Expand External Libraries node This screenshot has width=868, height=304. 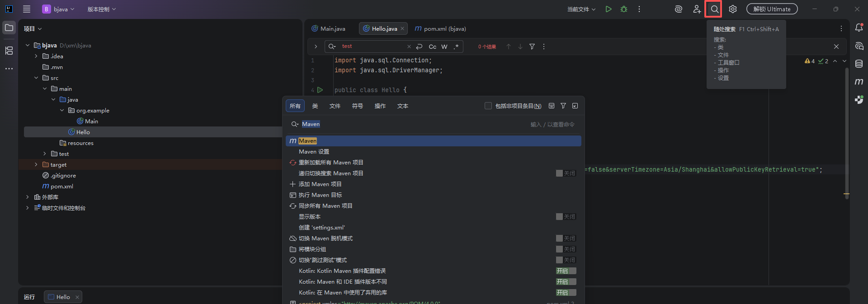point(28,197)
